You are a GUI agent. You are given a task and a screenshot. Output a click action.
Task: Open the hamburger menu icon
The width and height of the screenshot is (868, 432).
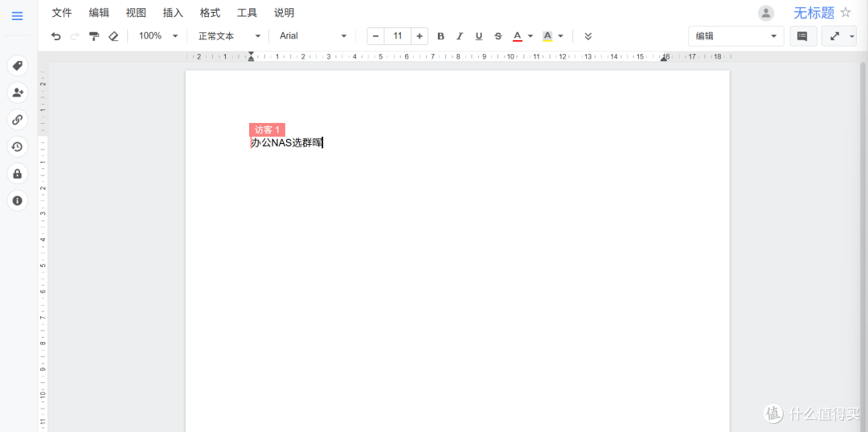(x=17, y=16)
